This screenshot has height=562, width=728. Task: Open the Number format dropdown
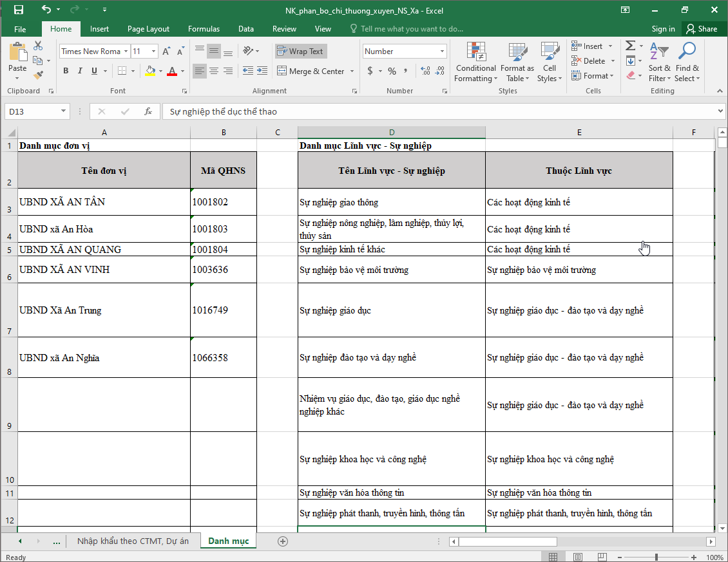[442, 52]
